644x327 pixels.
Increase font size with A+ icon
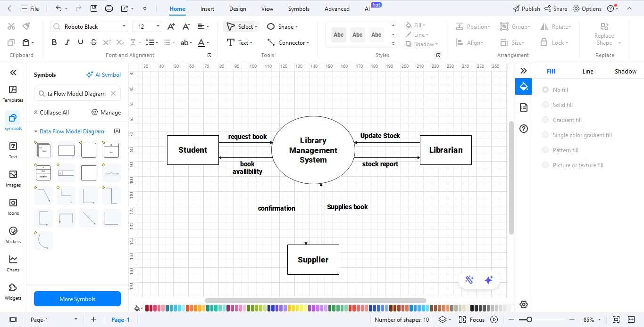[x=171, y=26]
